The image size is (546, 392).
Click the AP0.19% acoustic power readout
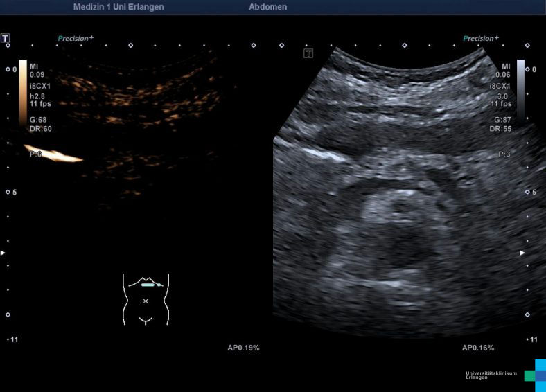coord(243,348)
